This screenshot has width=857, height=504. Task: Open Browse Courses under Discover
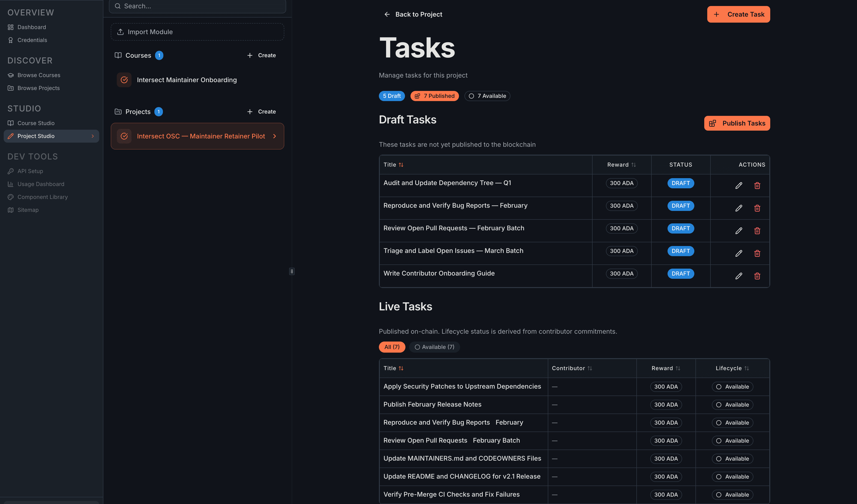pyautogui.click(x=39, y=75)
